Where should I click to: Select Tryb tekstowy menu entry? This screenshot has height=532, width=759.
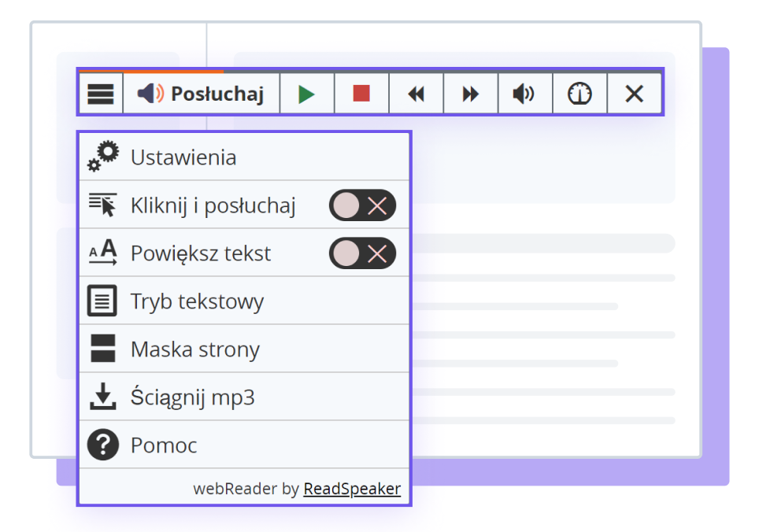pos(197,301)
